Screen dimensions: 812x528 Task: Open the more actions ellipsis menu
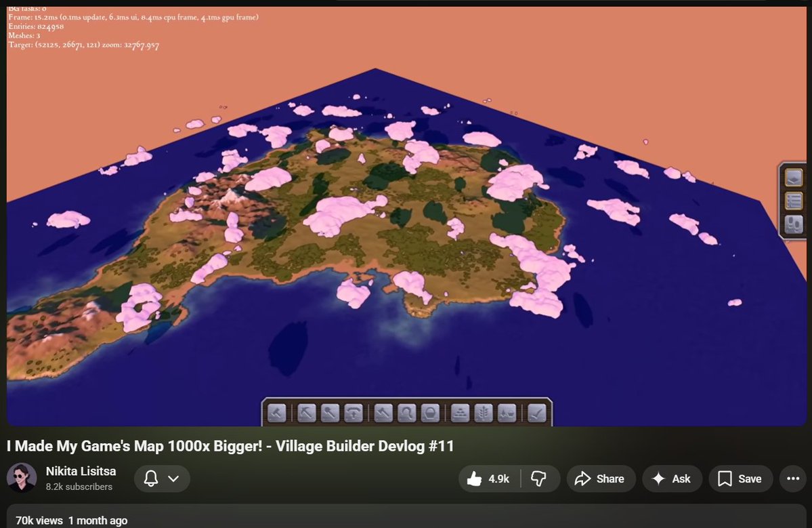coord(793,479)
